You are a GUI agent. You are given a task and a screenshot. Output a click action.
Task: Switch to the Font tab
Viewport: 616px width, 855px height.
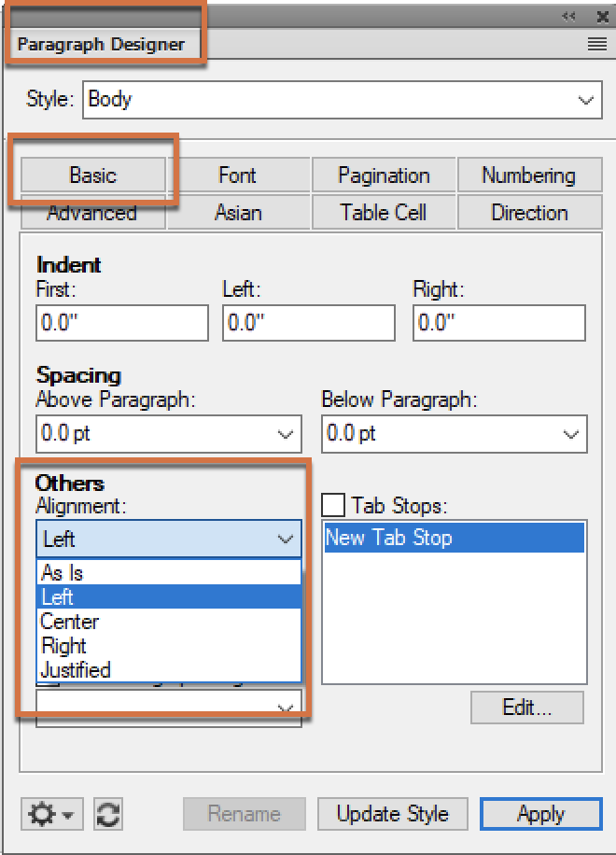[236, 175]
